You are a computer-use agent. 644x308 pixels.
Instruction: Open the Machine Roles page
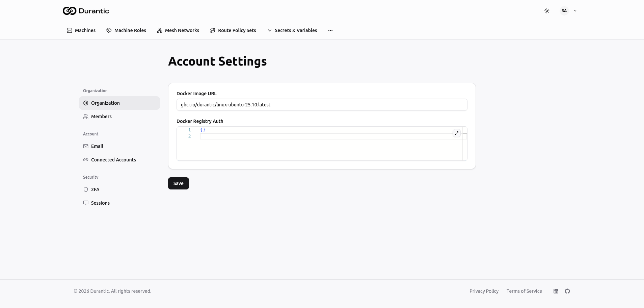(x=126, y=30)
